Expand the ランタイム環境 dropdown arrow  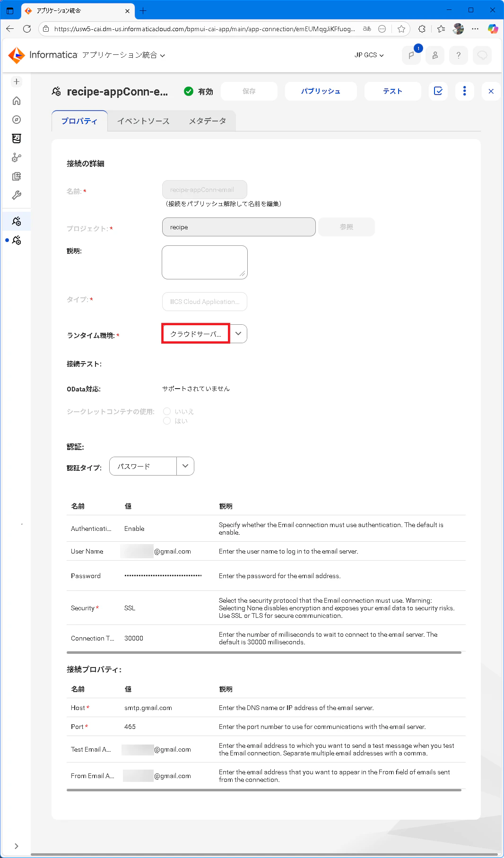click(x=238, y=334)
